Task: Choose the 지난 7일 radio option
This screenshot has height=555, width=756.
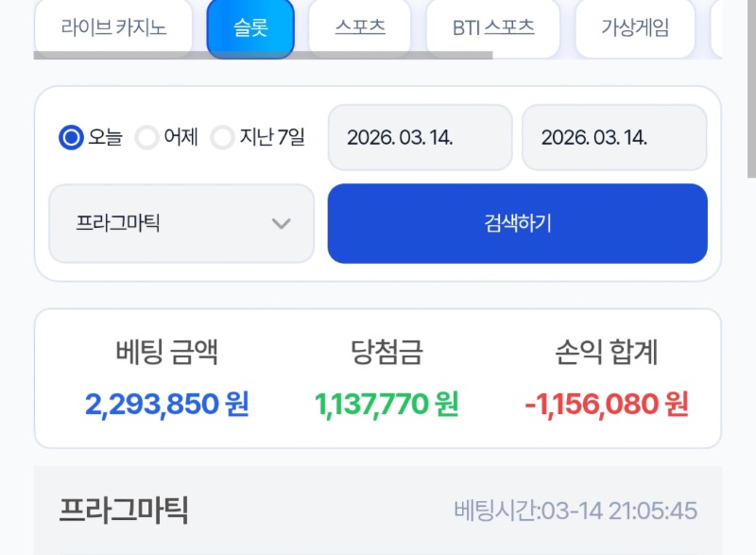Action: point(222,138)
